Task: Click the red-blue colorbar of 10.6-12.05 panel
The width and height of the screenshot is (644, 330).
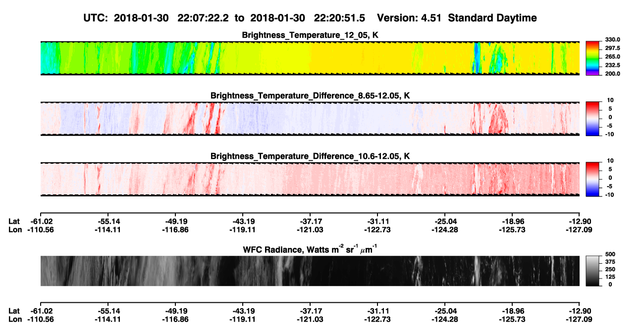Action: point(592,179)
